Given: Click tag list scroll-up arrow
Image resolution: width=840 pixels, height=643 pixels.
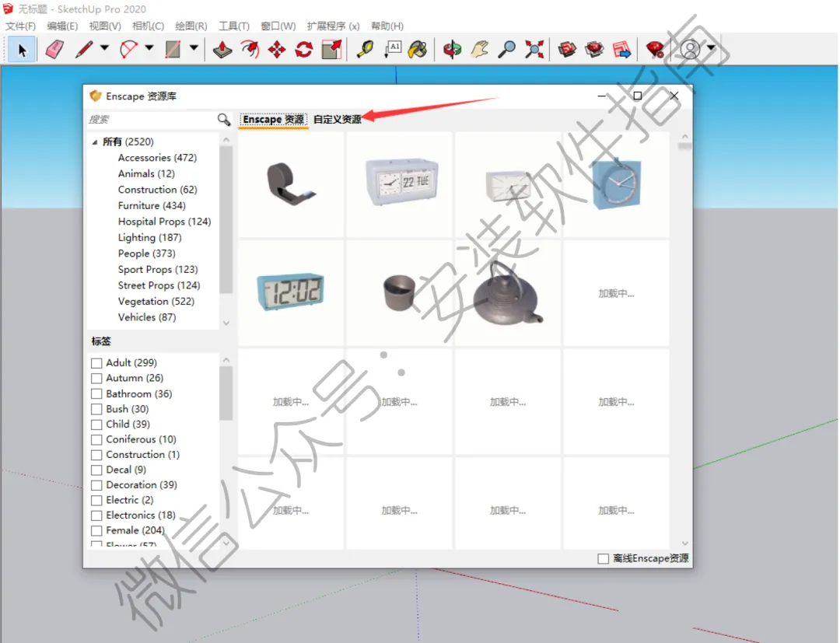Looking at the screenshot, I should (226, 360).
